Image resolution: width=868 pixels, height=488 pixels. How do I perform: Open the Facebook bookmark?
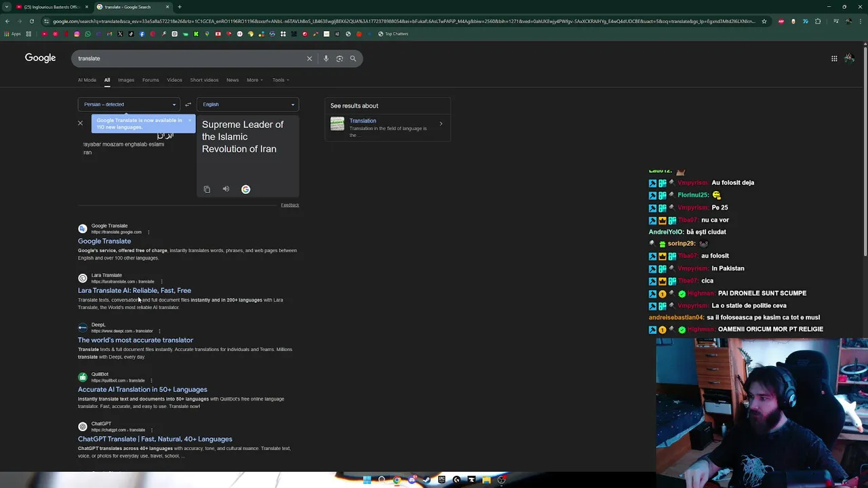coord(142,34)
